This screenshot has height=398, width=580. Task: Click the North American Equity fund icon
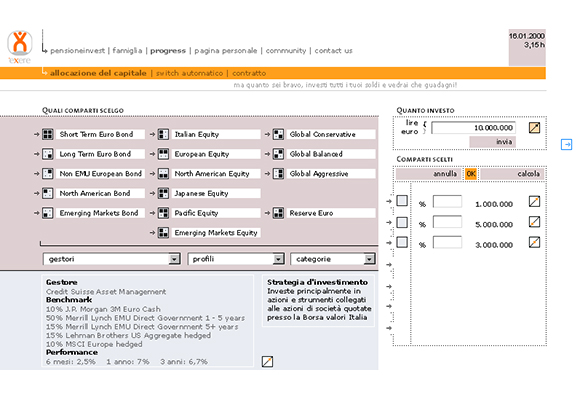(x=163, y=173)
